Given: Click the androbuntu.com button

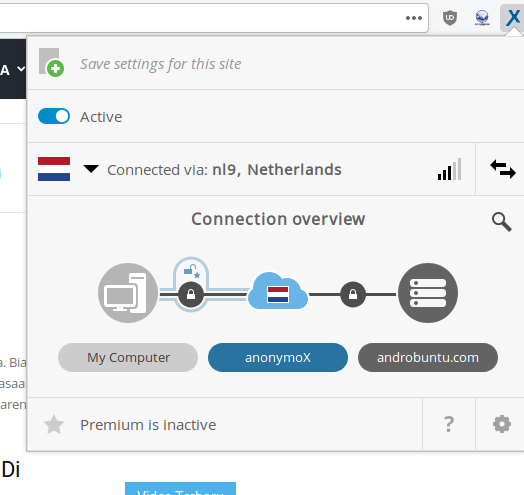Looking at the screenshot, I should pyautogui.click(x=428, y=357).
